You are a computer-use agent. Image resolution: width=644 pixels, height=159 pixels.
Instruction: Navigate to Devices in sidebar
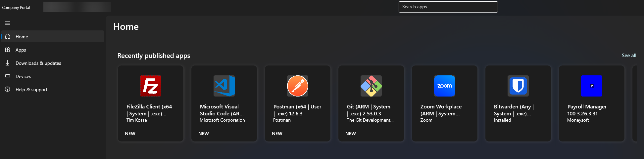pyautogui.click(x=23, y=76)
